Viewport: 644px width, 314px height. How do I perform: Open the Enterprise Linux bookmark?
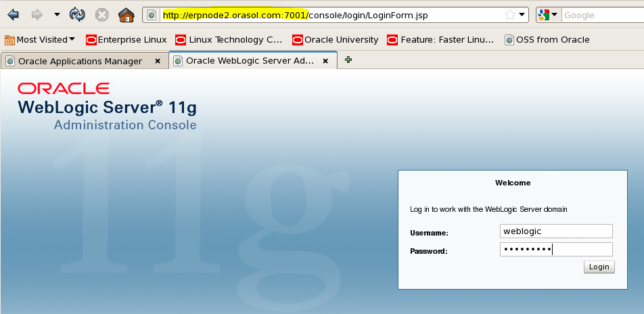[126, 40]
